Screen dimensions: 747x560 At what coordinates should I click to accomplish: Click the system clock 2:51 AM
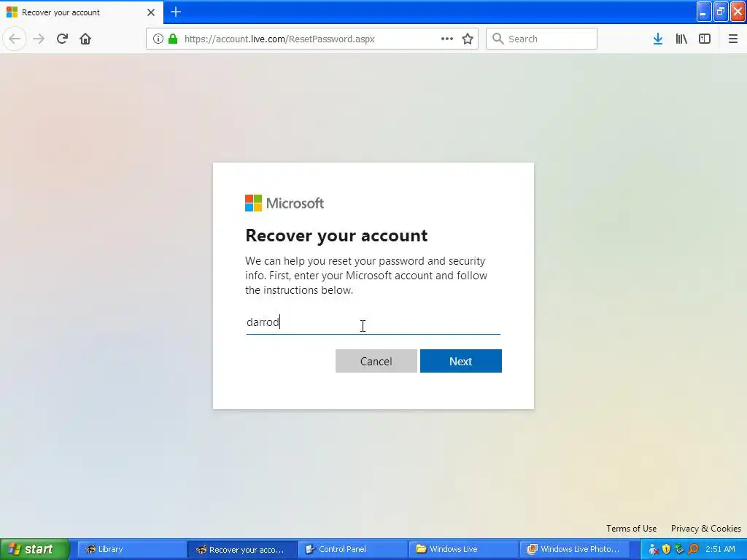click(x=720, y=549)
